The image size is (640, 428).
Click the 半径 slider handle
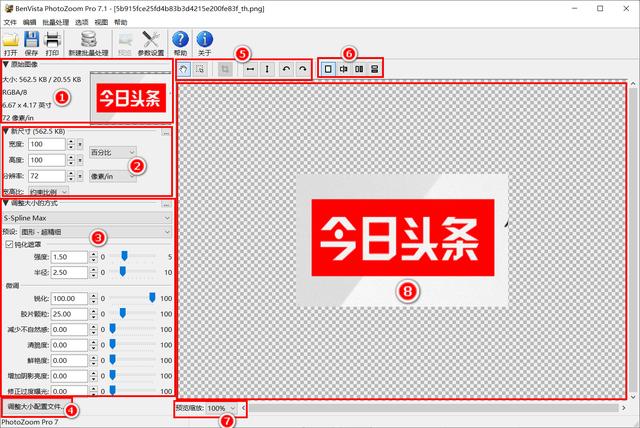pos(122,271)
